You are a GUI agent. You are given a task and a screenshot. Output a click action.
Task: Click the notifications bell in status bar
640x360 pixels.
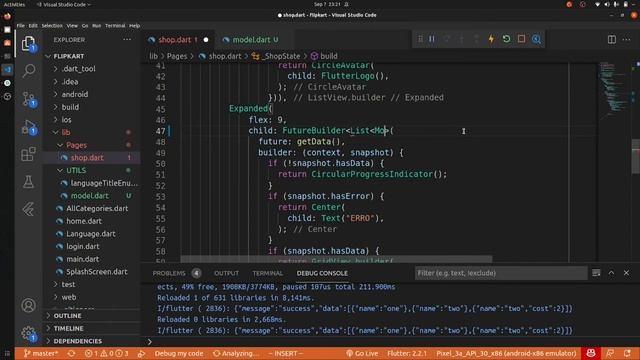pos(627,353)
